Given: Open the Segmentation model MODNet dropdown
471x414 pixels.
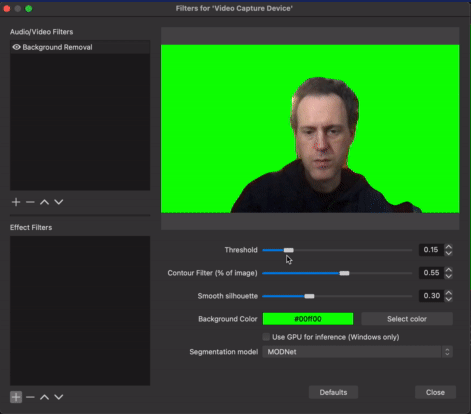Looking at the screenshot, I should click(x=357, y=352).
